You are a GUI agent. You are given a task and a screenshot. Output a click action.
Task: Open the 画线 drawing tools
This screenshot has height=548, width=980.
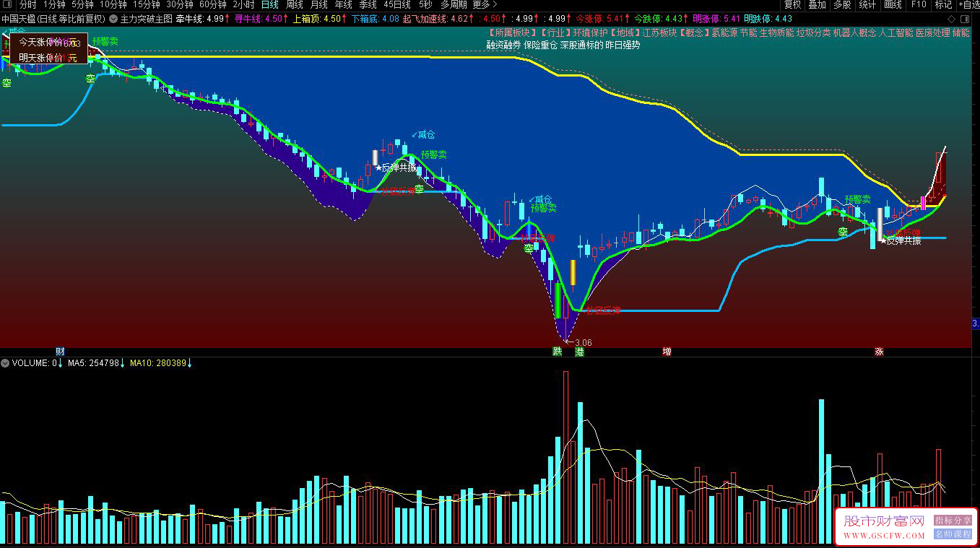[x=893, y=5]
